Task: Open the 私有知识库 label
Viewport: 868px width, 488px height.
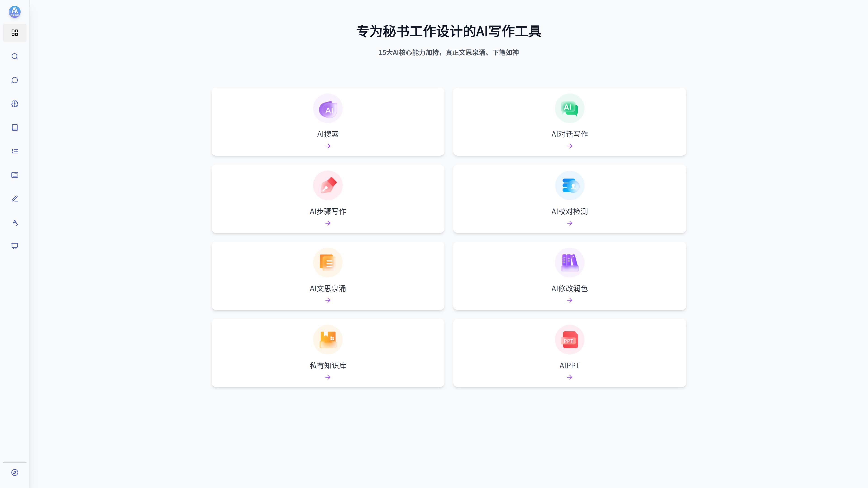Action: pos(328,366)
